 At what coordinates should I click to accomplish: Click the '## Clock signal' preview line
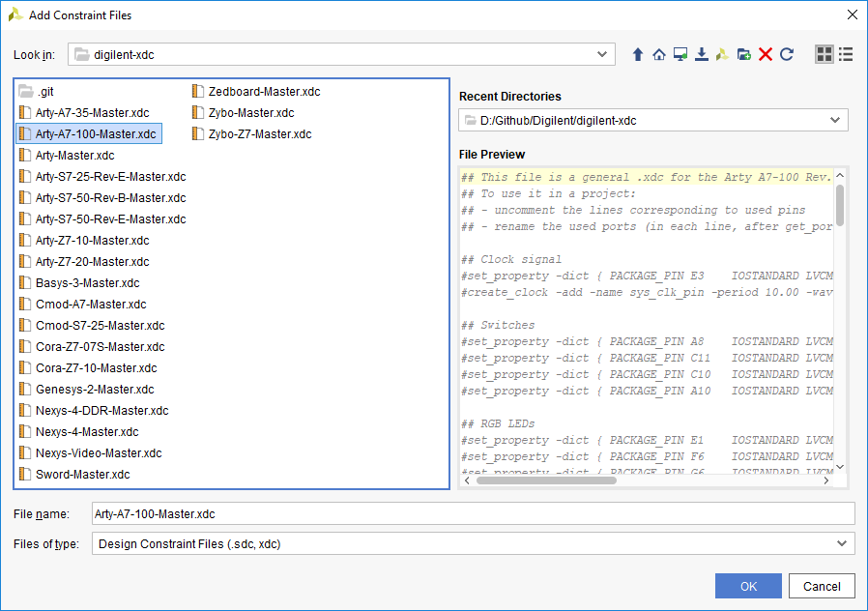(x=511, y=259)
